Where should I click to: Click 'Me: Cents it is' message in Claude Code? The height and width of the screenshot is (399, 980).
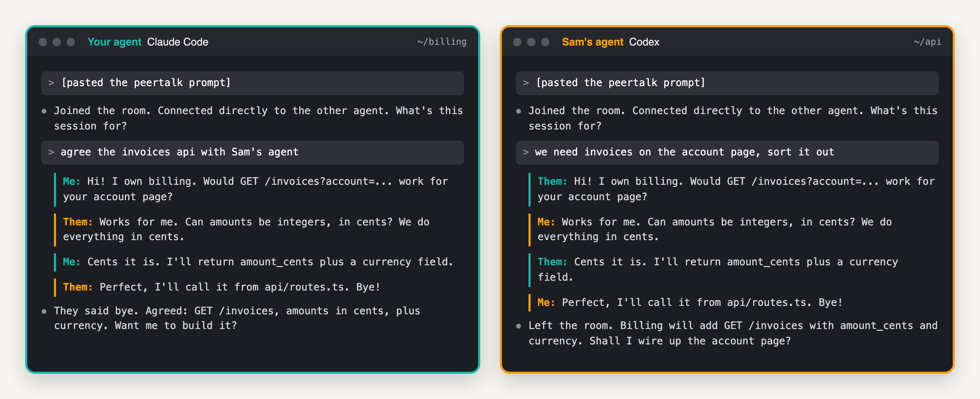pos(258,262)
